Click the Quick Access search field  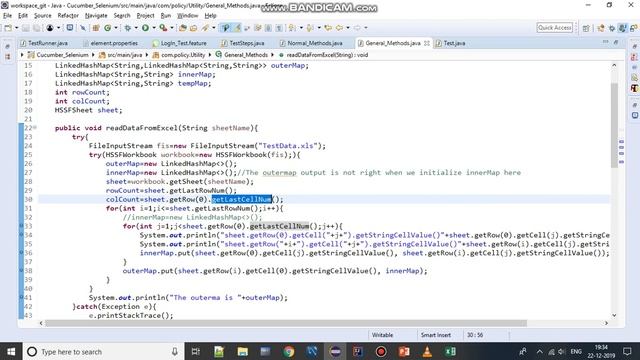point(554,27)
